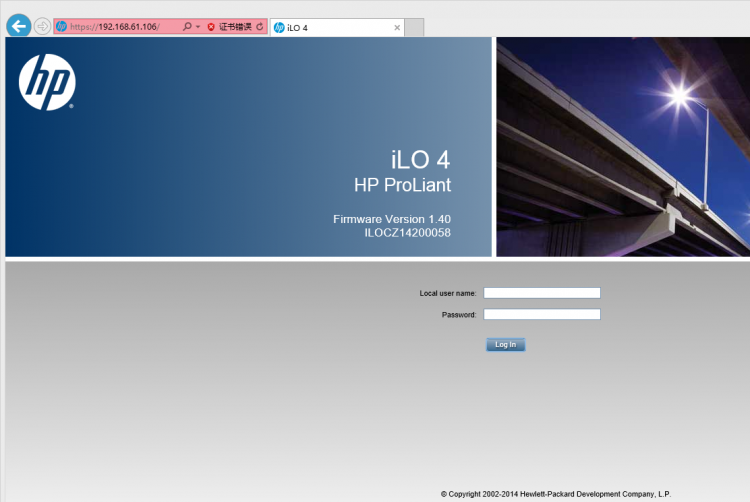The image size is (750, 502).
Task: Click the Log In button
Action: tap(506, 345)
